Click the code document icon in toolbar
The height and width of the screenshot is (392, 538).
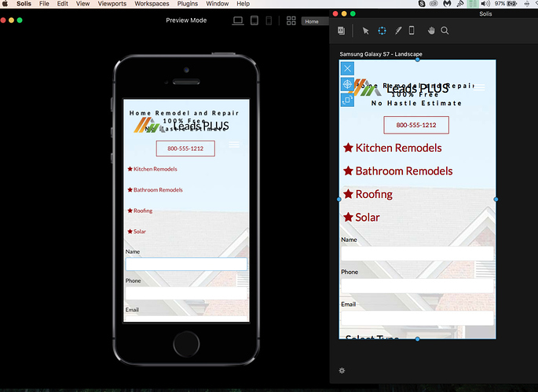[x=342, y=31]
